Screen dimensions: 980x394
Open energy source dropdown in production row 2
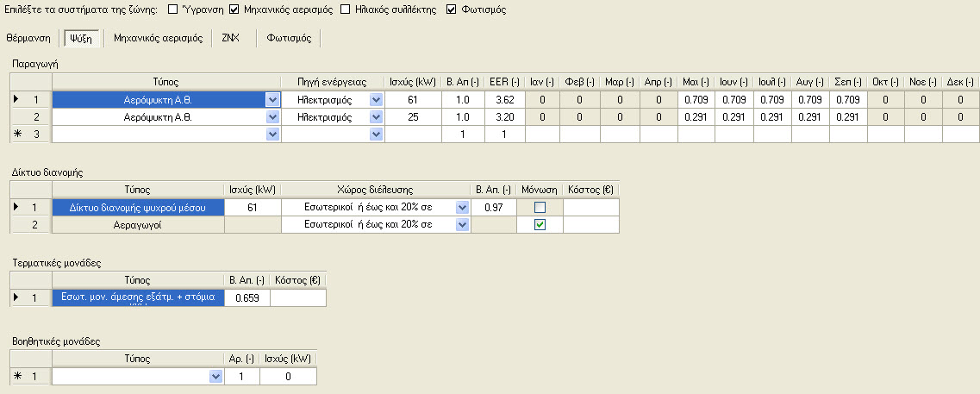[376, 117]
